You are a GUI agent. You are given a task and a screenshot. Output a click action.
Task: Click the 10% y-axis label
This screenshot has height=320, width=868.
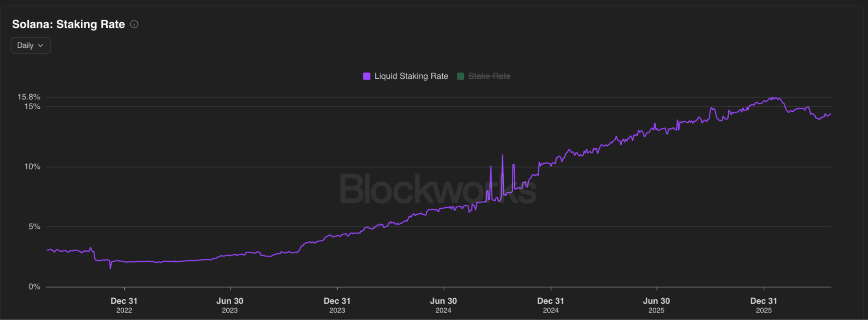[32, 167]
